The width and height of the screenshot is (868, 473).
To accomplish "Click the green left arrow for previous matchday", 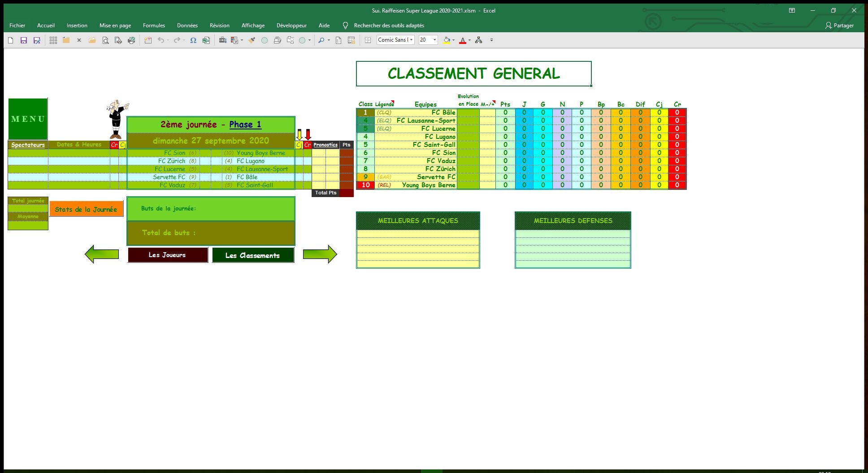I will pyautogui.click(x=102, y=254).
